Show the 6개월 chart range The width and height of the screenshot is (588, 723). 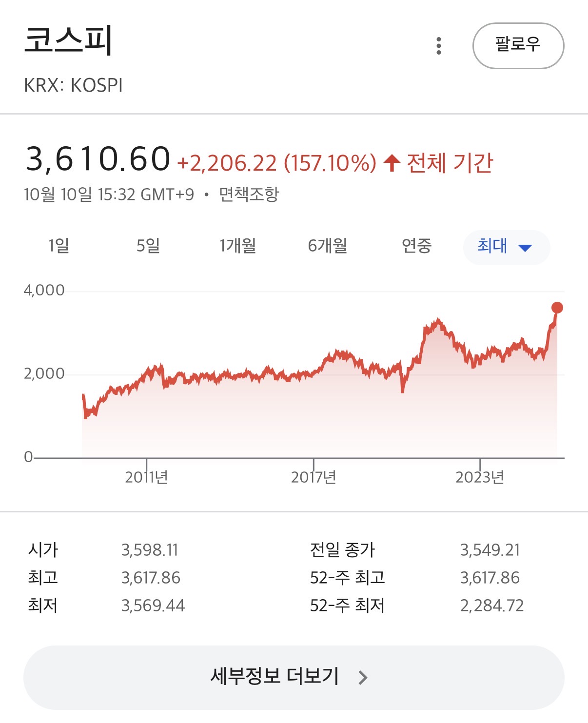[327, 246]
